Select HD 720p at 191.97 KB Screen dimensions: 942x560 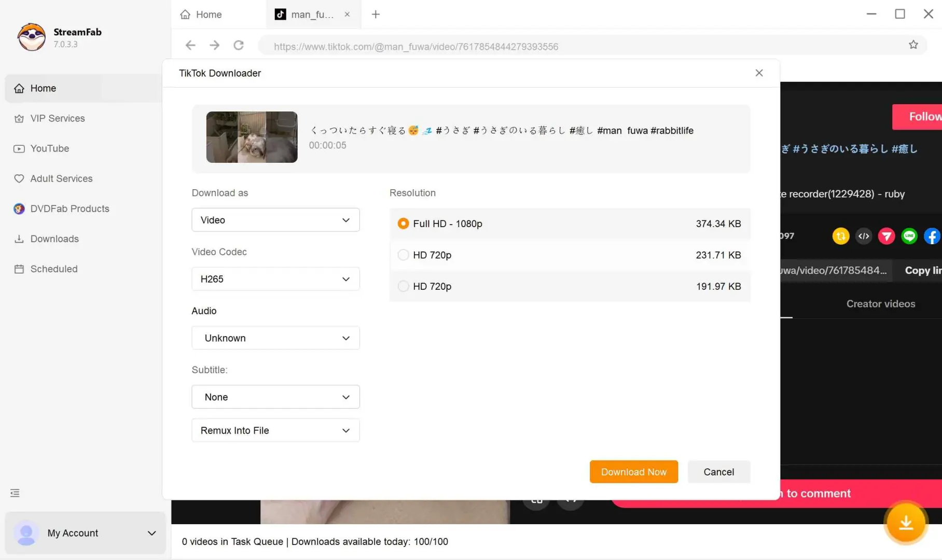(570, 286)
